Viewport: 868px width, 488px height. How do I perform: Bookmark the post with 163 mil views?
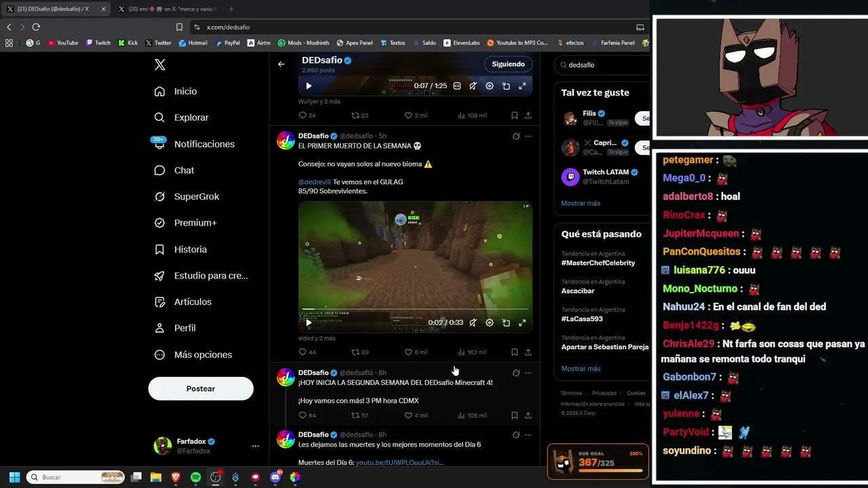[x=515, y=352]
